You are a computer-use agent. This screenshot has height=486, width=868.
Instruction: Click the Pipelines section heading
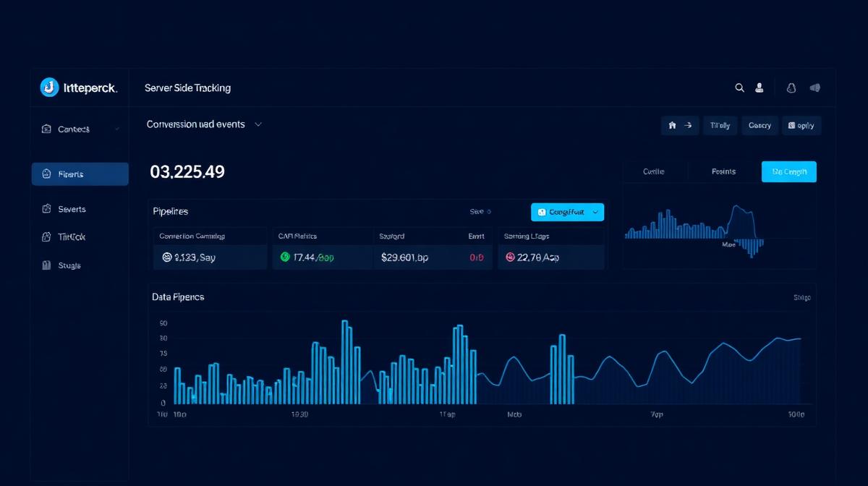171,211
